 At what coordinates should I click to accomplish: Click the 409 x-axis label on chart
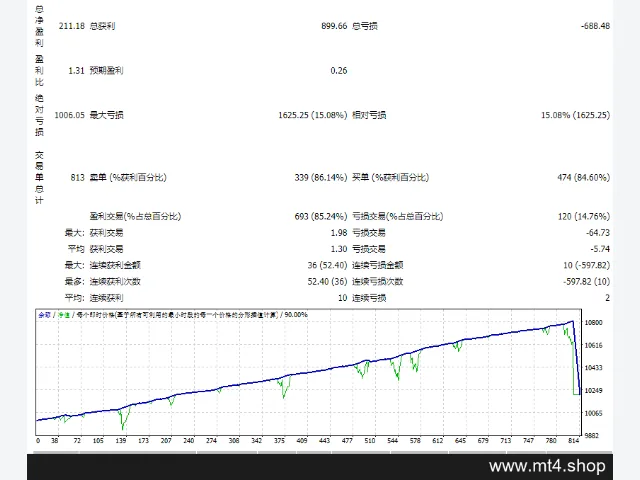tap(302, 440)
